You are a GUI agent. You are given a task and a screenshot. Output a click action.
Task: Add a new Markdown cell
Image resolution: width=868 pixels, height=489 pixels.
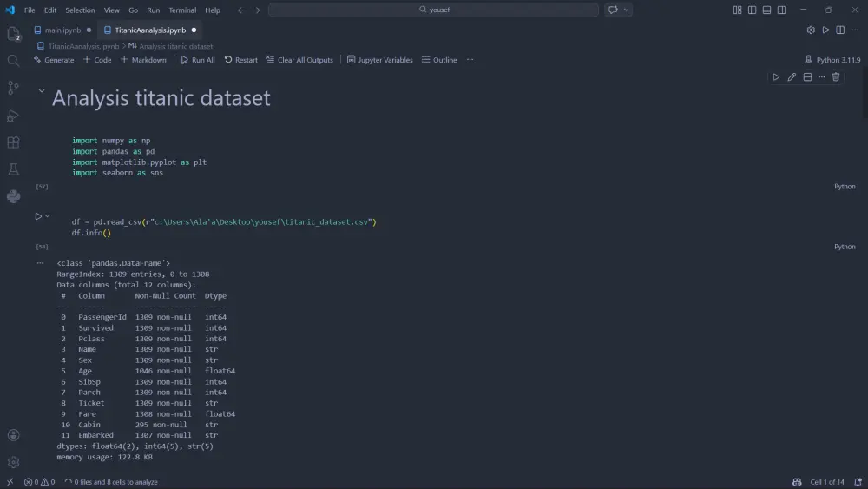point(143,60)
